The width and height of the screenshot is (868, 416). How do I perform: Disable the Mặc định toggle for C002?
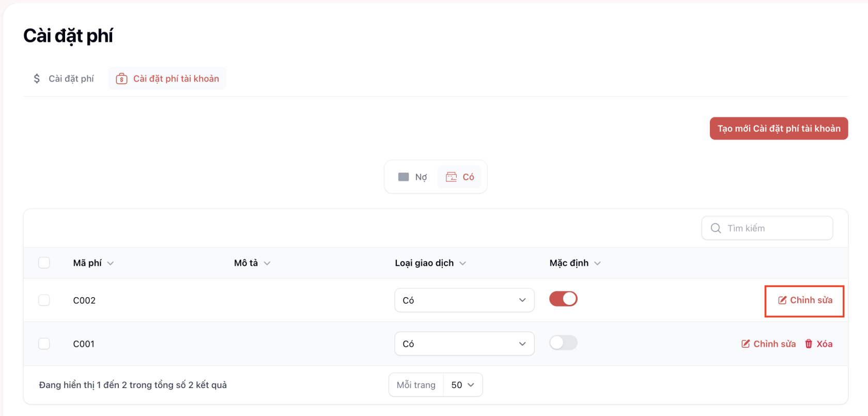563,299
